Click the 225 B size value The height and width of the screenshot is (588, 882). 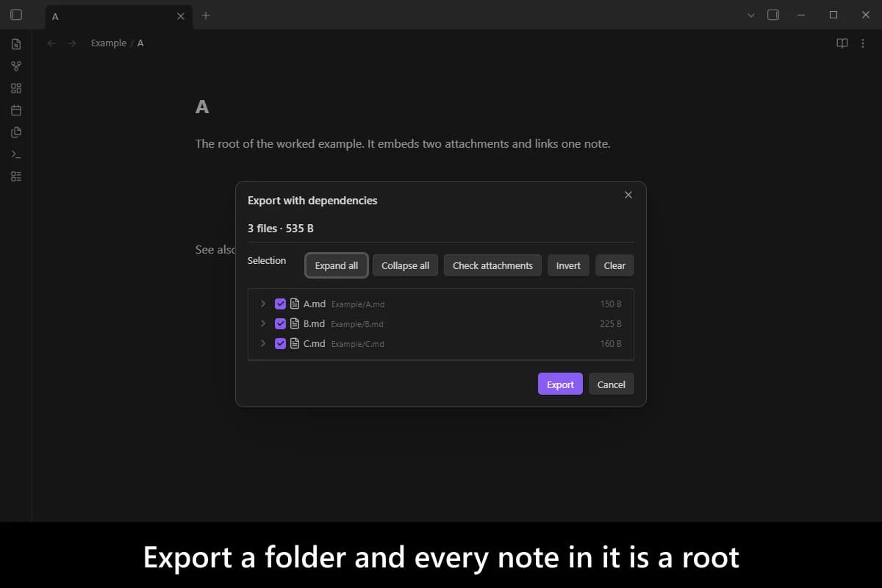611,323
